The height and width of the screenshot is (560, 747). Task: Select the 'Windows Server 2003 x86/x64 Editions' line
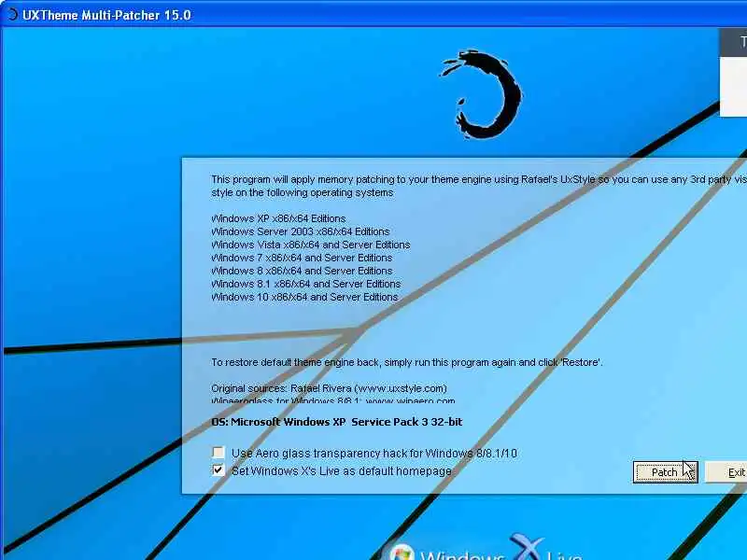point(301,231)
